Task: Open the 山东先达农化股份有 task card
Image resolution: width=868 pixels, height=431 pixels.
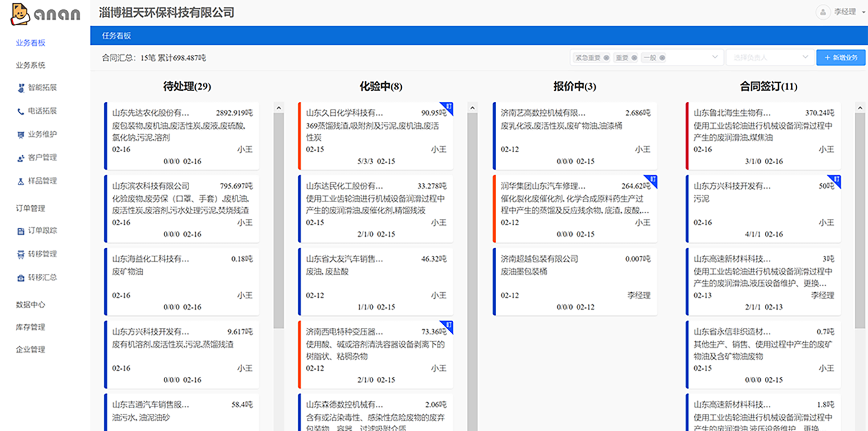Action: point(182,136)
